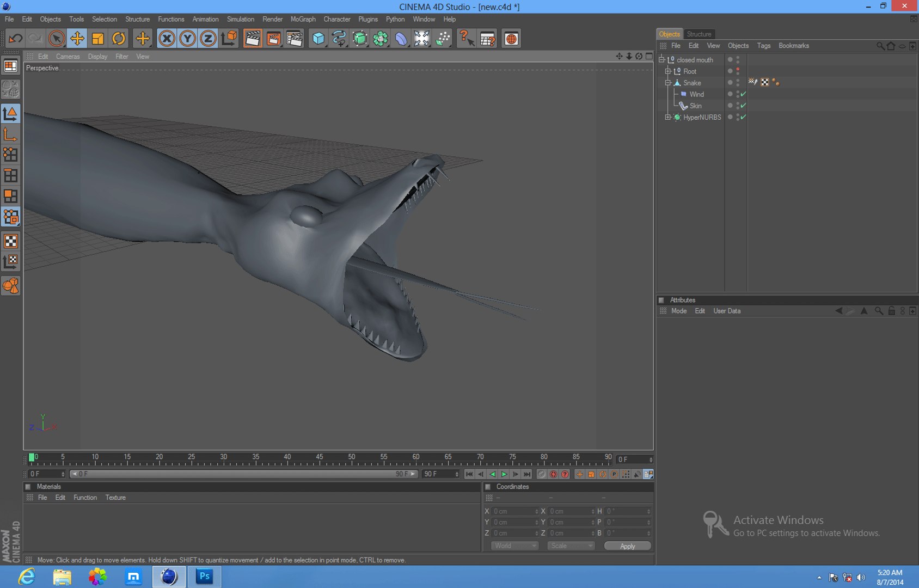
Task: Toggle enable checkmark for HyperNURBS
Action: (x=743, y=117)
